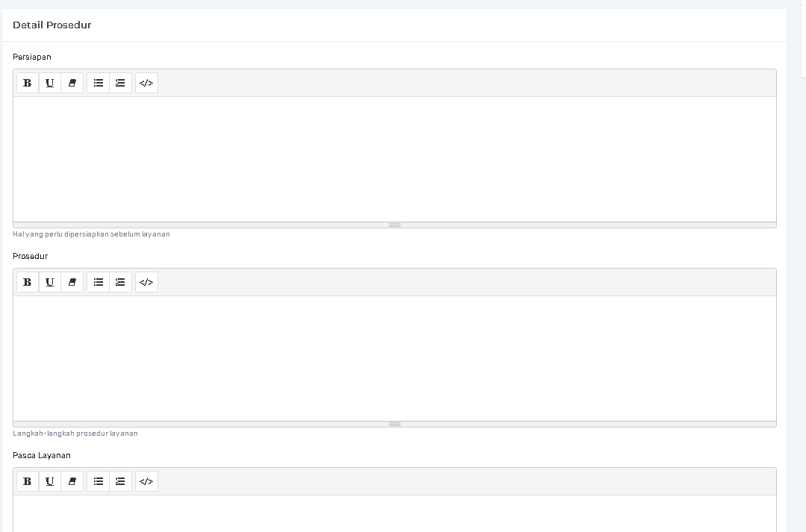Viewport: 806px width, 532px height.
Task: Toggle bold in Pasca Layanan editor
Action: [28, 481]
